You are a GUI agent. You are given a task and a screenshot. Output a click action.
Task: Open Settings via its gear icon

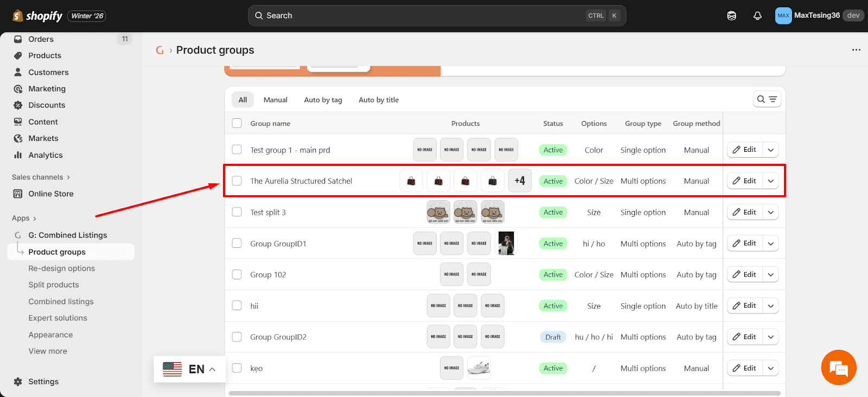click(18, 382)
